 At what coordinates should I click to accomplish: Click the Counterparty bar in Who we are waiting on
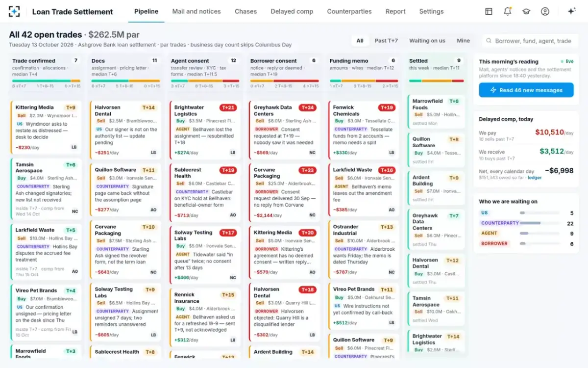tap(539, 223)
